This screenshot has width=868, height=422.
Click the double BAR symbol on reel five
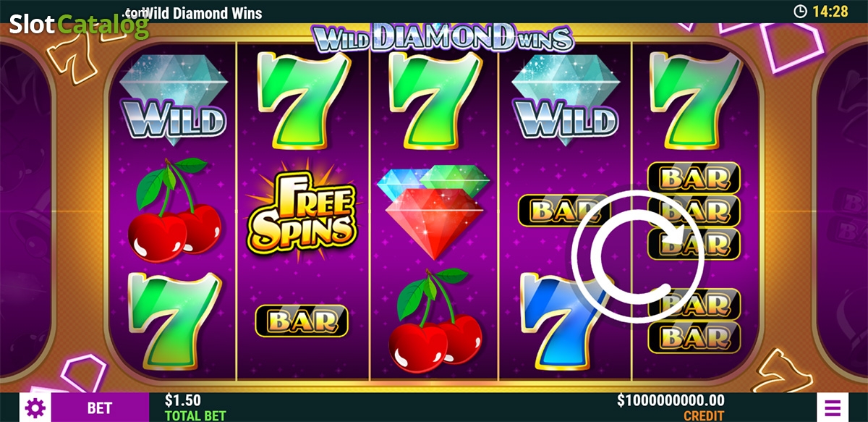tap(694, 320)
